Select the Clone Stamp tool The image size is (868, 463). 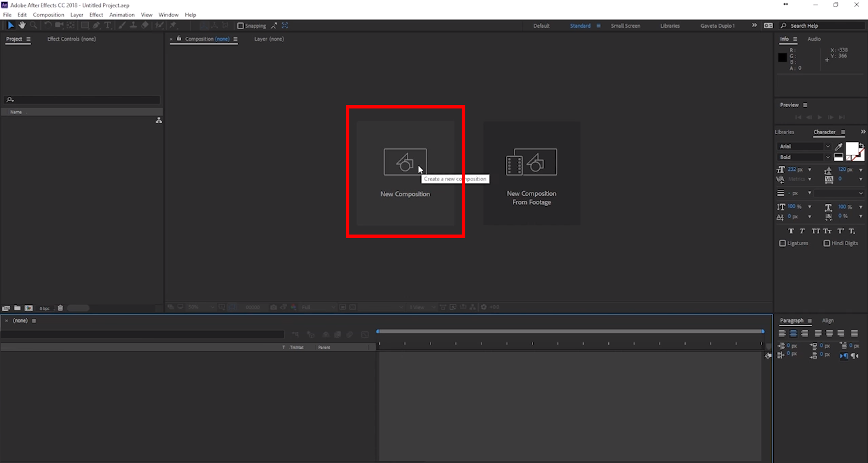134,26
